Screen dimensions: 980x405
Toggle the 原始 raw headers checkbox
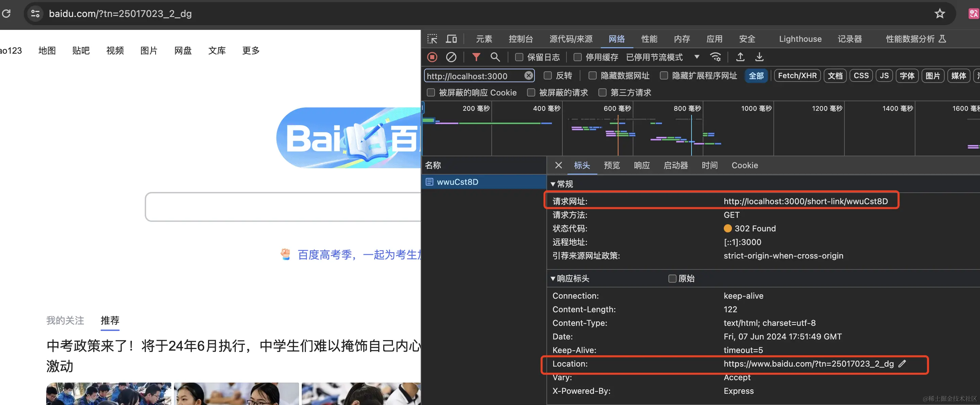coord(672,279)
